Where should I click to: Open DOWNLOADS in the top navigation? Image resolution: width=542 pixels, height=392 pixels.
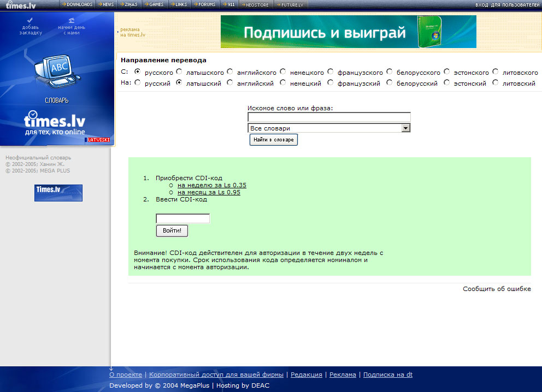pos(78,4)
